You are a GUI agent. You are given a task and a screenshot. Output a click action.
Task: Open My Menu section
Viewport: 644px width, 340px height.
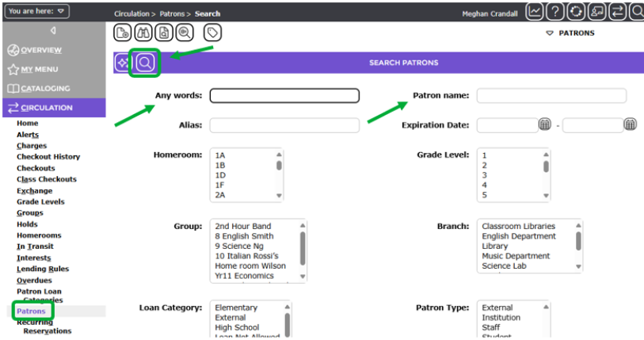pos(32,70)
